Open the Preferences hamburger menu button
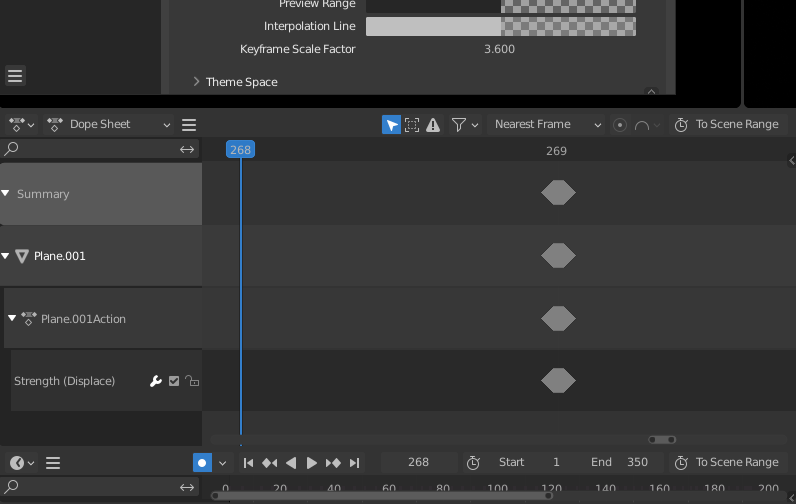 (15, 76)
